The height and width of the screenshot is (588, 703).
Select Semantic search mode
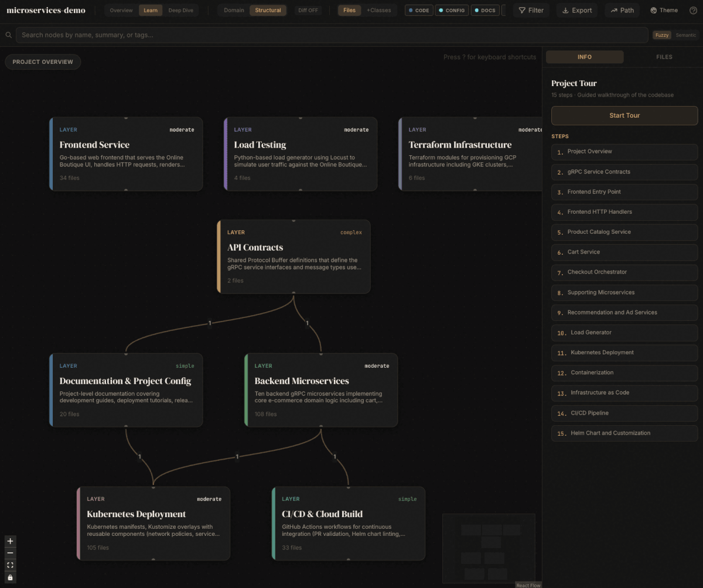click(x=686, y=35)
